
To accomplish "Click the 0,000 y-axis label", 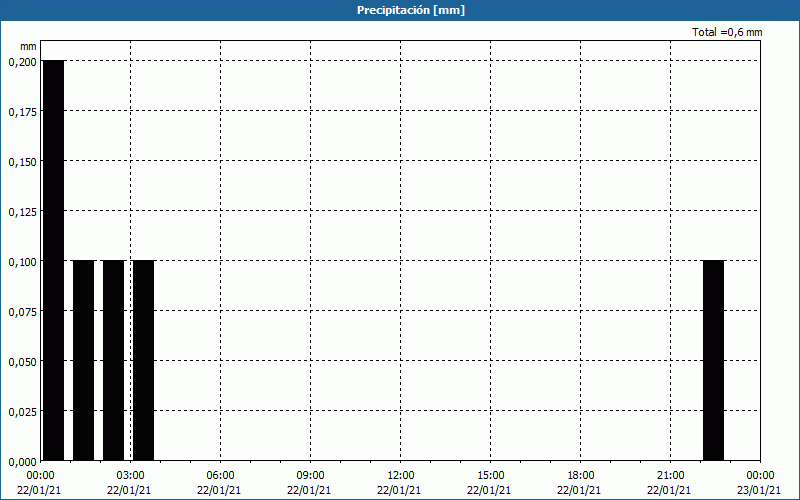I will coord(22,462).
